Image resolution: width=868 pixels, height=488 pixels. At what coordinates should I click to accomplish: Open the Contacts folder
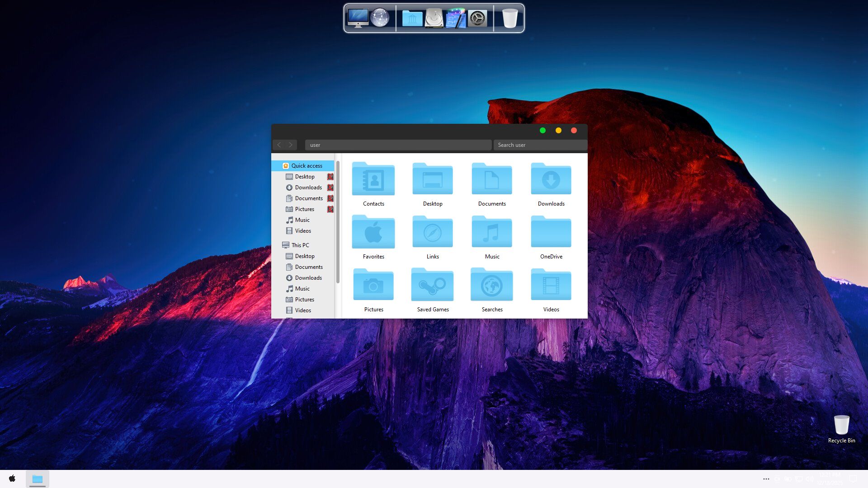coord(373,180)
